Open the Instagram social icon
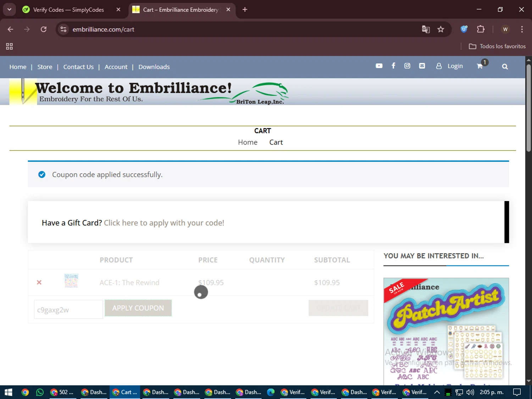Screen dimensions: 532x399 [x=407, y=66]
